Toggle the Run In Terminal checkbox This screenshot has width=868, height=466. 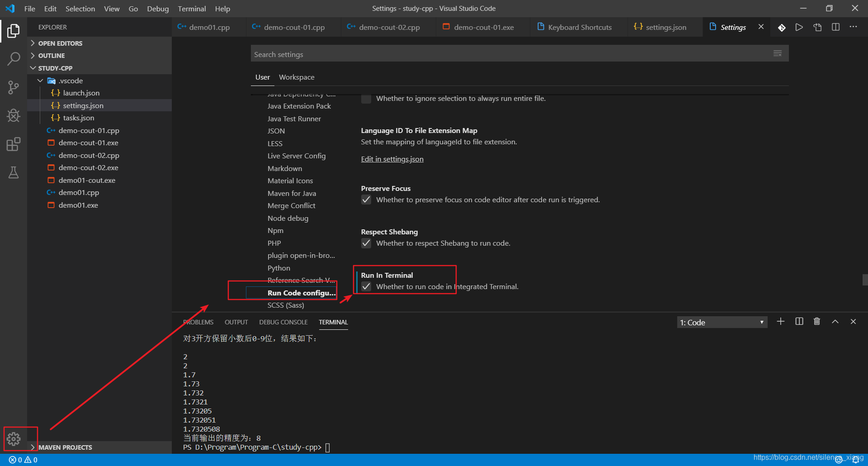366,287
